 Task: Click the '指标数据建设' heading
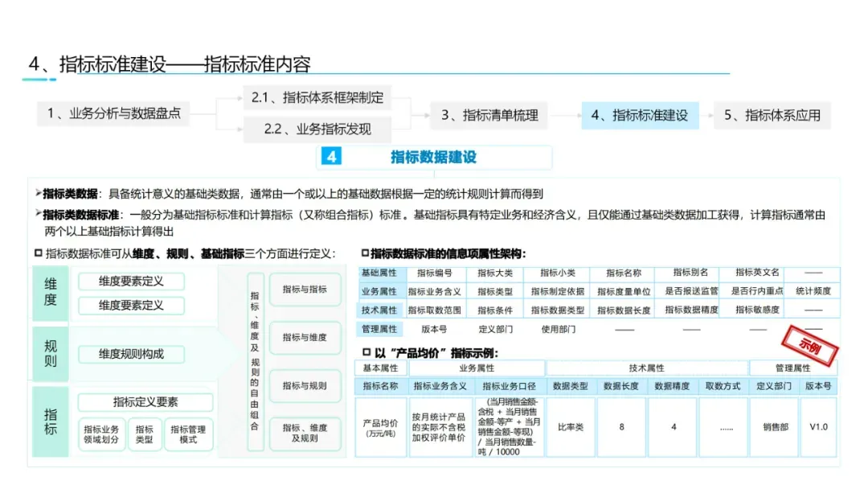coord(433,157)
